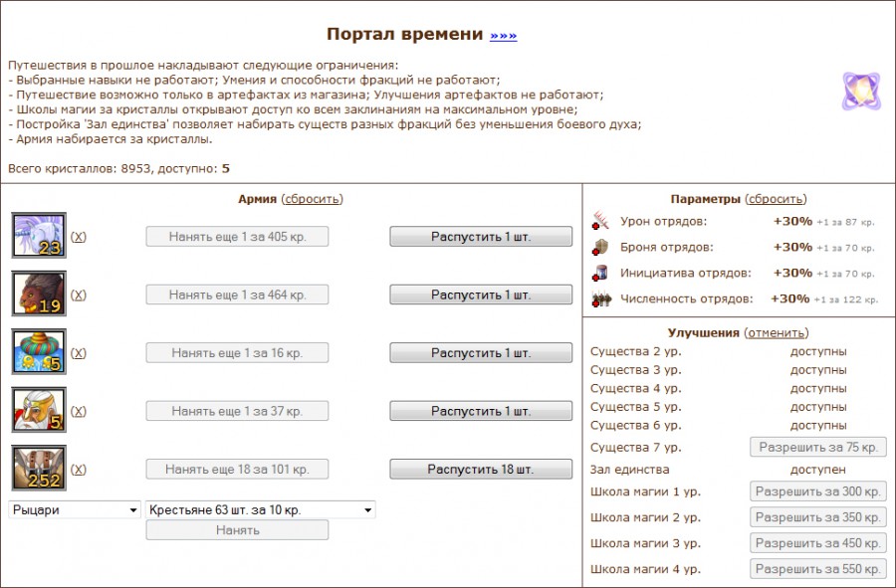
Task: Allow level 7 creatures for 75 кр.
Action: coord(818,447)
